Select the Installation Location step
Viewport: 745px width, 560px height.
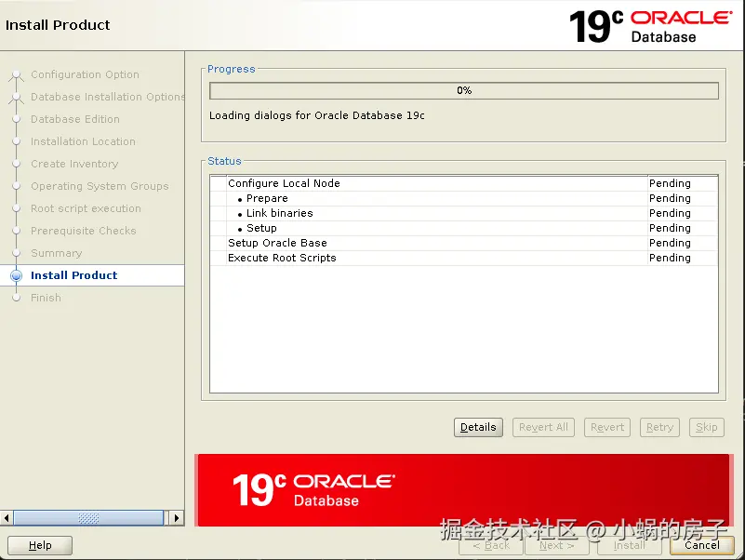pos(83,141)
